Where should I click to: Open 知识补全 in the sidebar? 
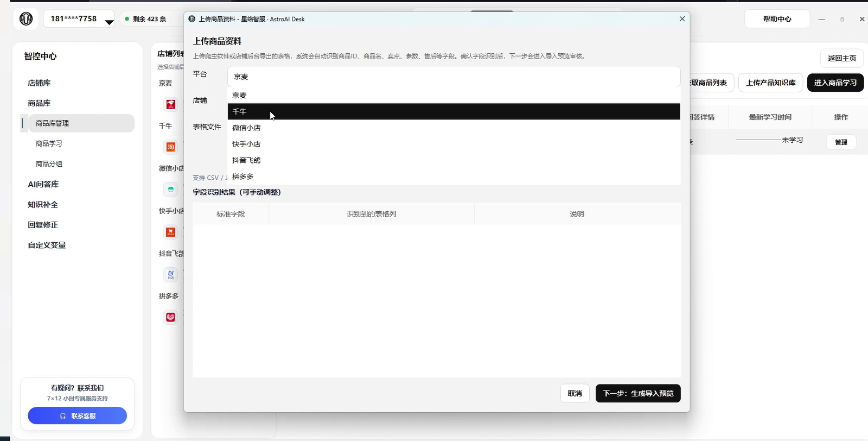pos(43,205)
